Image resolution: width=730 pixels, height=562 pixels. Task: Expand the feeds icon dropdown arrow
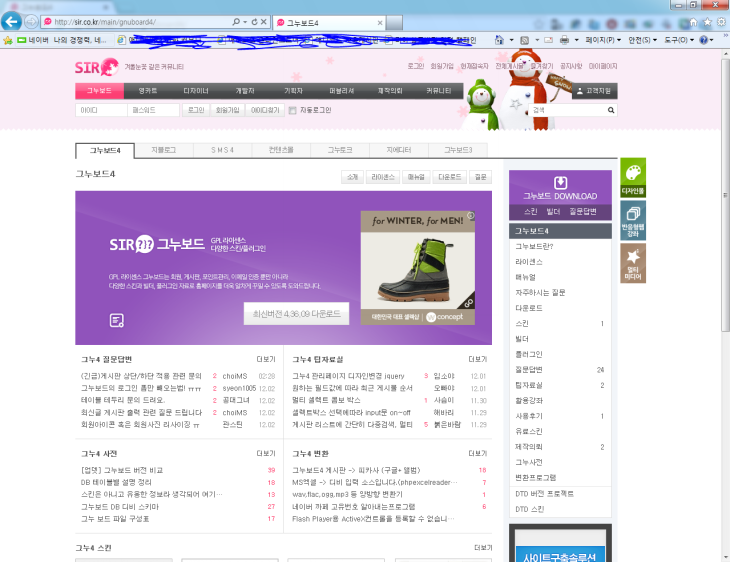536,41
